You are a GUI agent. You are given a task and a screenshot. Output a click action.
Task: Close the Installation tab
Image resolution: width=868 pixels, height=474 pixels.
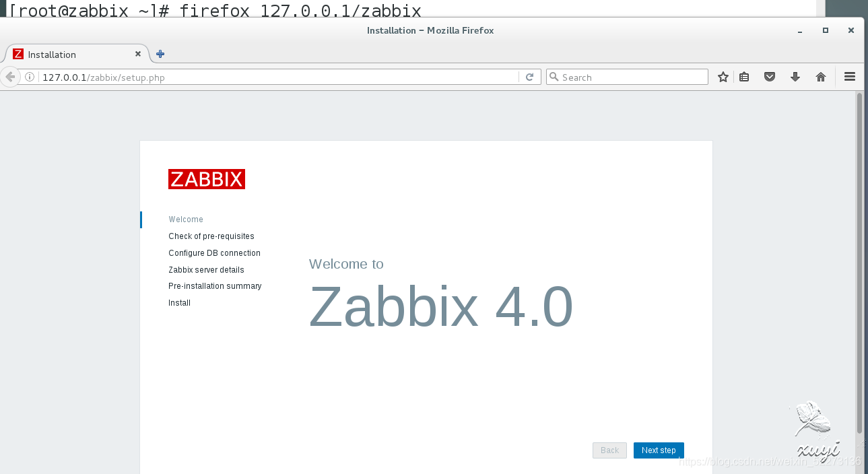click(138, 54)
